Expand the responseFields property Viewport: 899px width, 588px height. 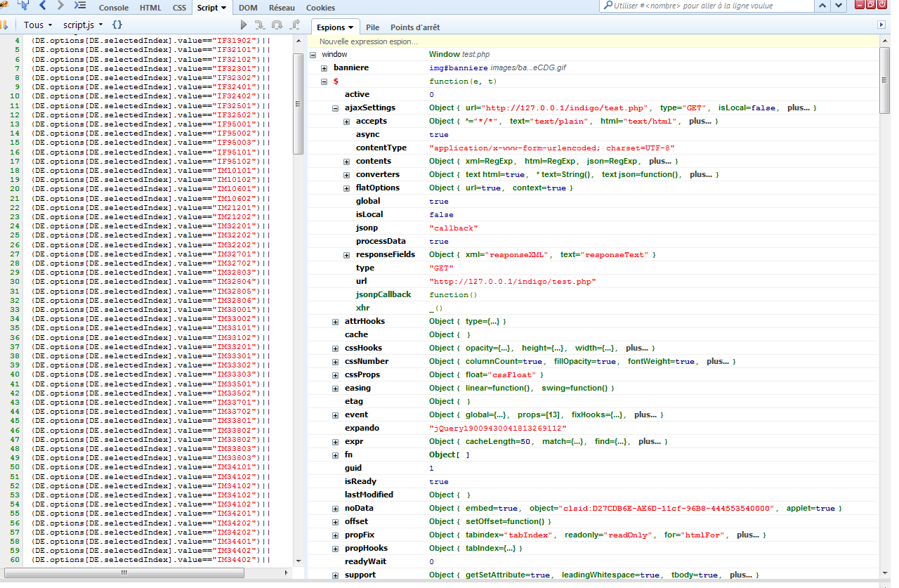[x=346, y=254]
